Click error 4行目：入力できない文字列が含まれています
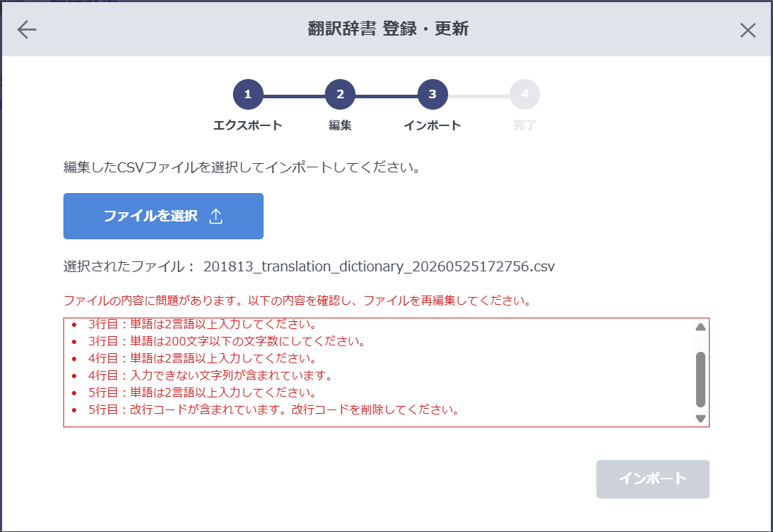 click(x=210, y=375)
